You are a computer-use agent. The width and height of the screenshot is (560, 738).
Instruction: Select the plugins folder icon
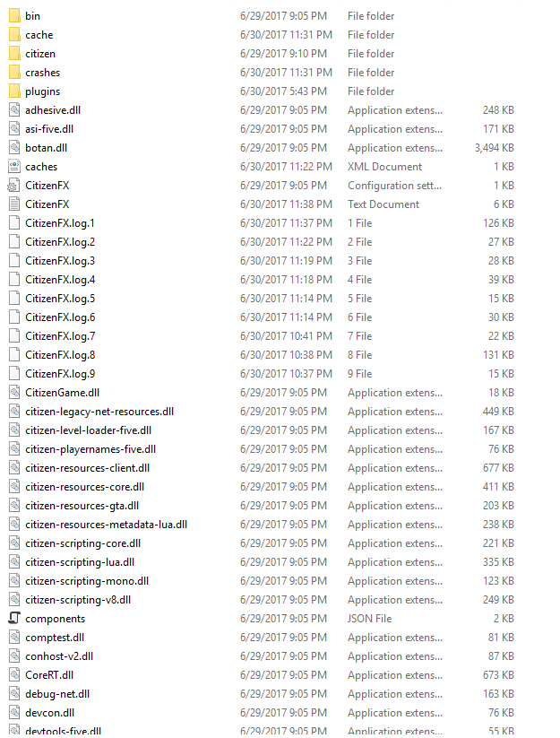click(14, 91)
